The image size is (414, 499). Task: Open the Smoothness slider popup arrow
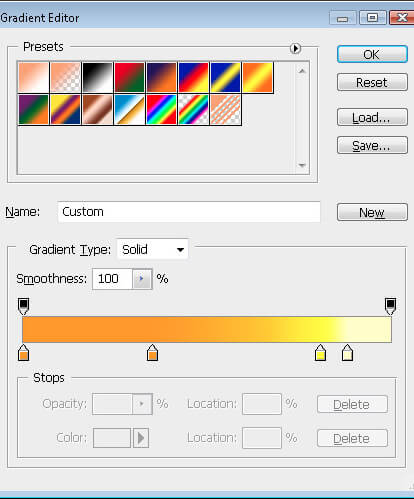click(142, 279)
